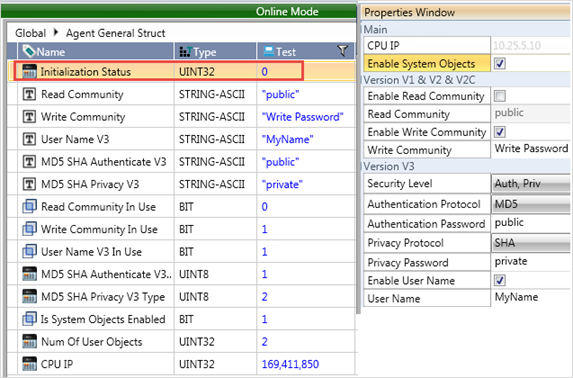Screen dimensions: 573x378
Task: Select the Num Of User Objects row name
Action: (x=92, y=342)
